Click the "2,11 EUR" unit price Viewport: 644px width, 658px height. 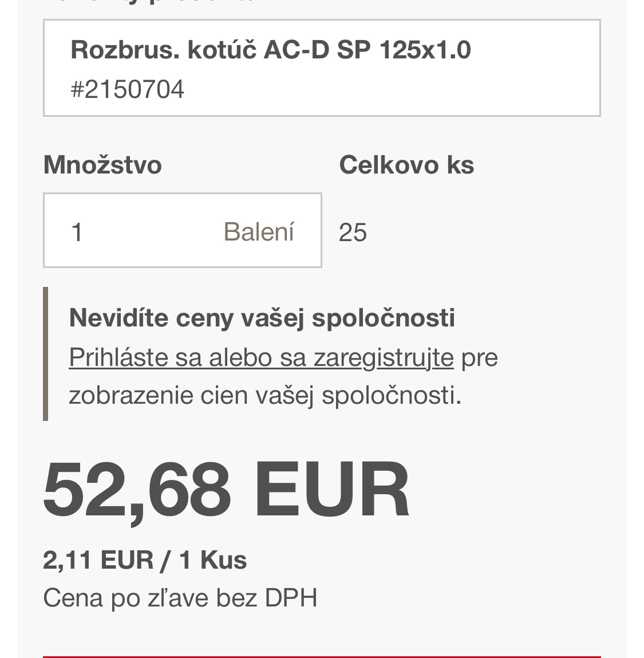coord(98,560)
